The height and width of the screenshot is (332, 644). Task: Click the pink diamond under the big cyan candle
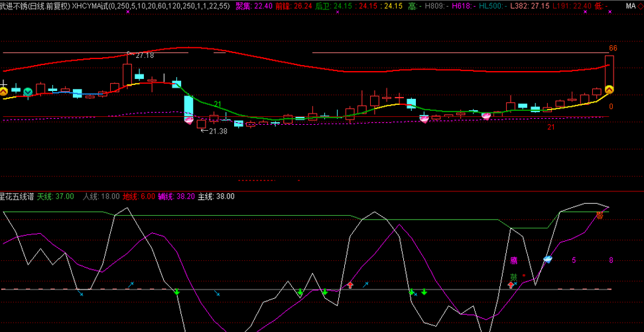189,121
